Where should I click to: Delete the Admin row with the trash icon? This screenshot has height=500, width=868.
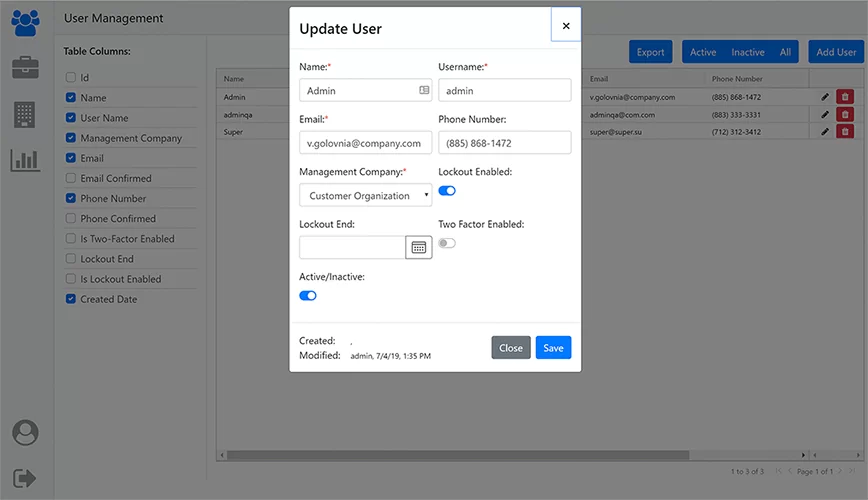tap(845, 97)
